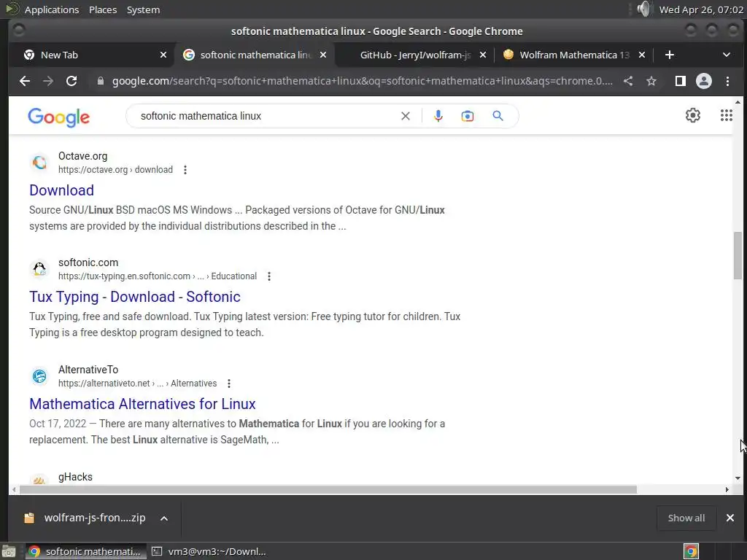Submit search with the magnifier icon
This screenshot has height=560, width=747.
pos(498,116)
